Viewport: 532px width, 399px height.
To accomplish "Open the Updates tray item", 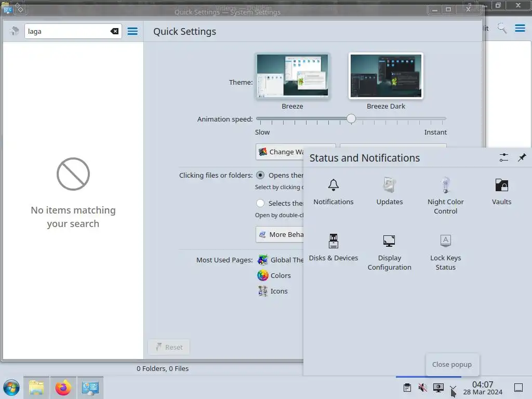I will (x=389, y=192).
